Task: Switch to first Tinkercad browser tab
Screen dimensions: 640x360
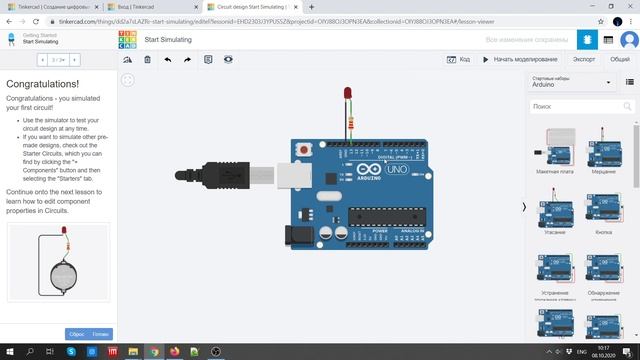Action: tap(53, 7)
